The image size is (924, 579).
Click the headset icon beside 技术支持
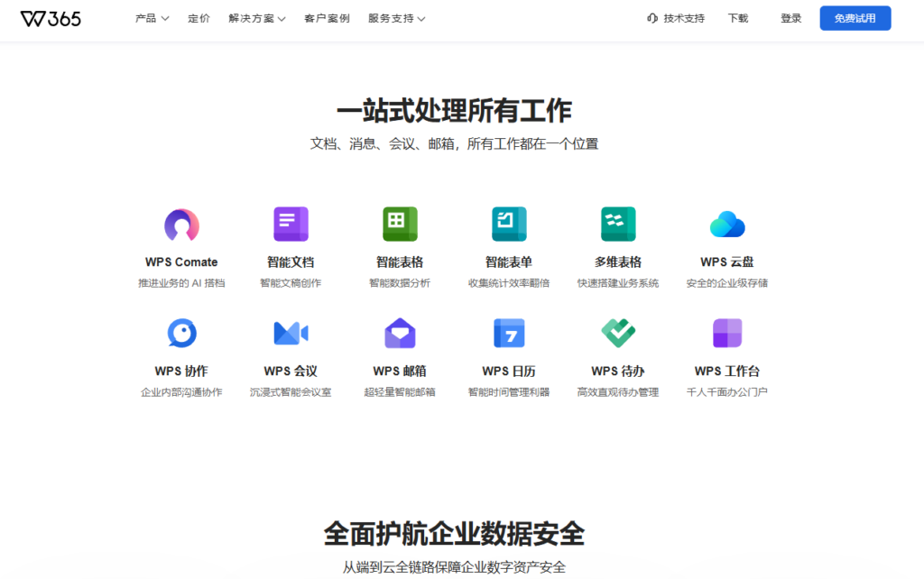652,18
